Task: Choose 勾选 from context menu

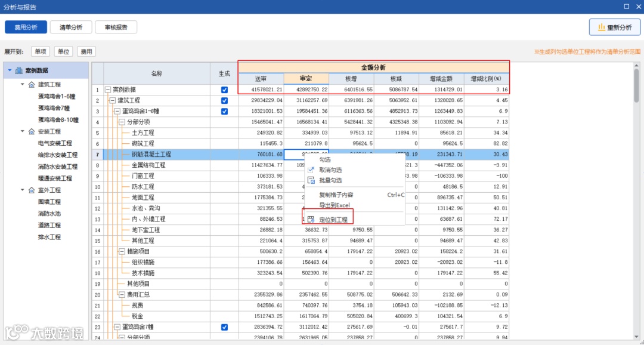Action: pyautogui.click(x=355, y=159)
